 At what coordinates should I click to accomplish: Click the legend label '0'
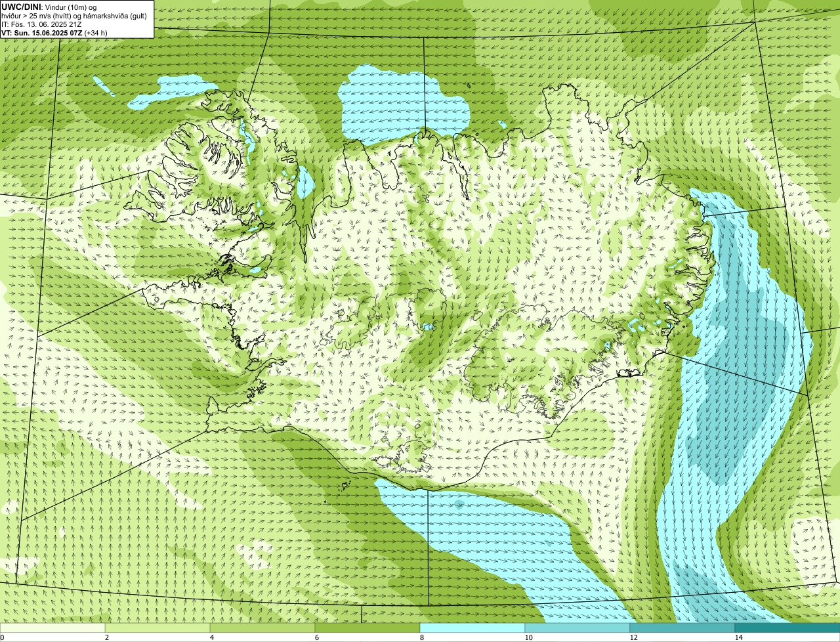click(2, 637)
